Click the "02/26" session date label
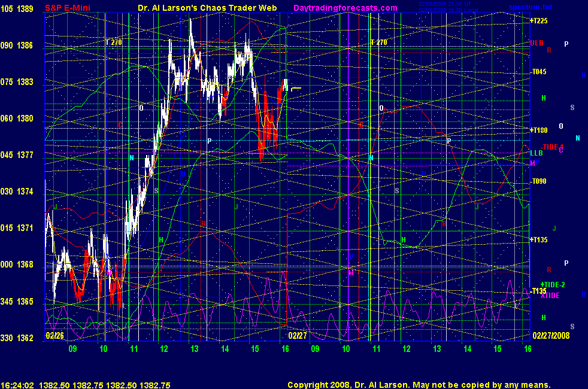 [54, 335]
